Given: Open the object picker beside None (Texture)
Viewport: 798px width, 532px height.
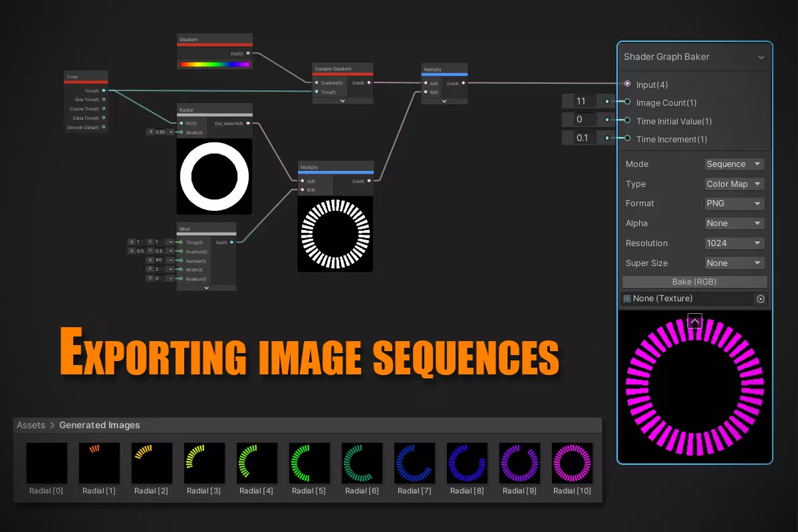Looking at the screenshot, I should (x=761, y=299).
